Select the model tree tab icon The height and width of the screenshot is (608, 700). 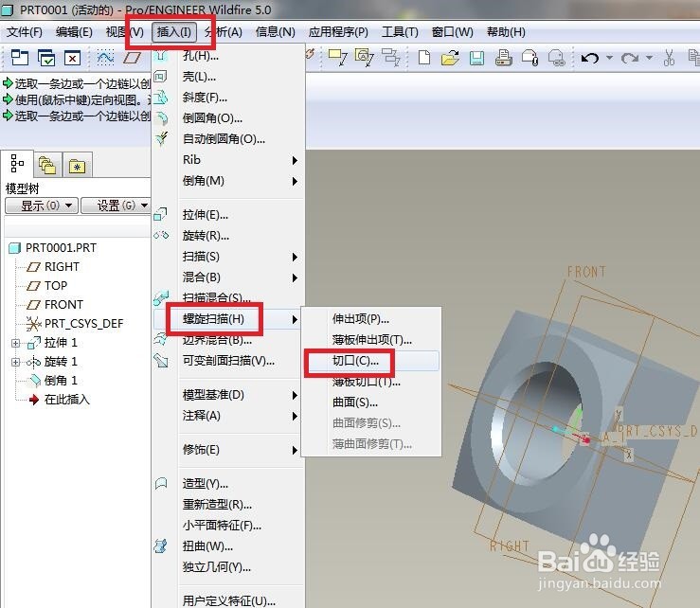point(17,164)
